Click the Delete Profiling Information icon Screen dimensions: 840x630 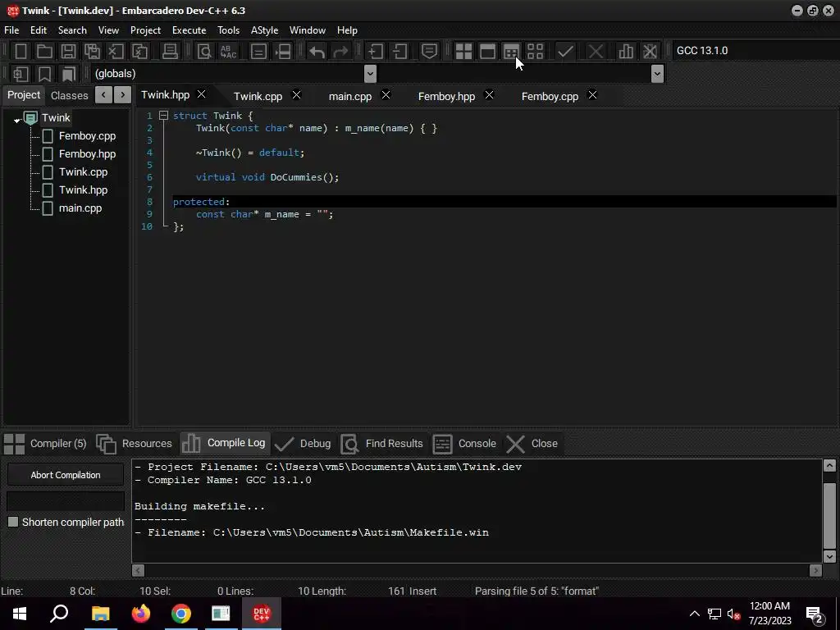650,52
